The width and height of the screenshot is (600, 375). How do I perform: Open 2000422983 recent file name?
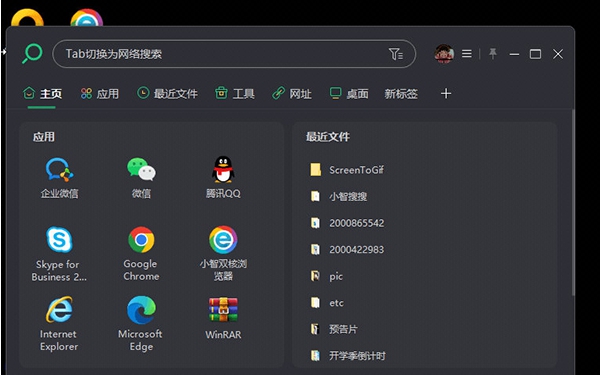click(356, 249)
